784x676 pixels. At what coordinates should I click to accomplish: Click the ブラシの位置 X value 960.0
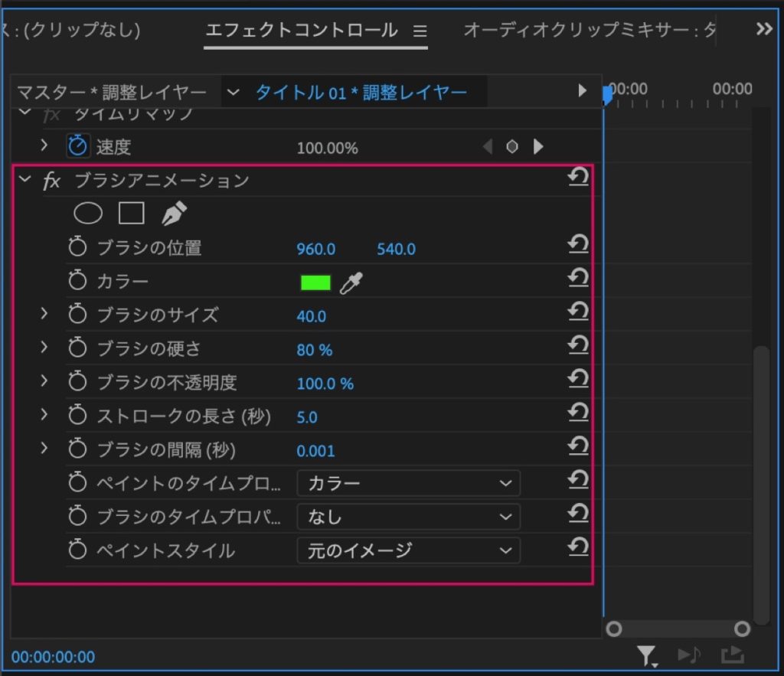[316, 249]
